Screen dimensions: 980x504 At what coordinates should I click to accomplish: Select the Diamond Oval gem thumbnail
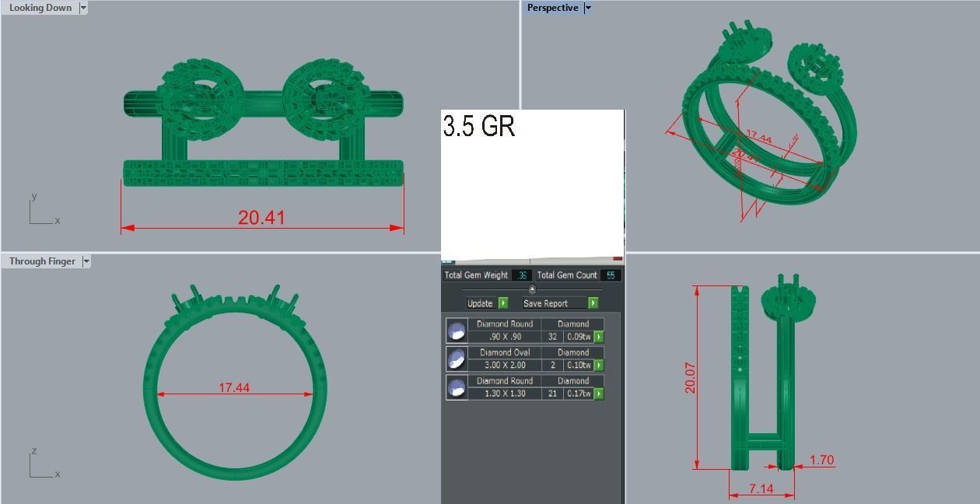[x=457, y=359]
